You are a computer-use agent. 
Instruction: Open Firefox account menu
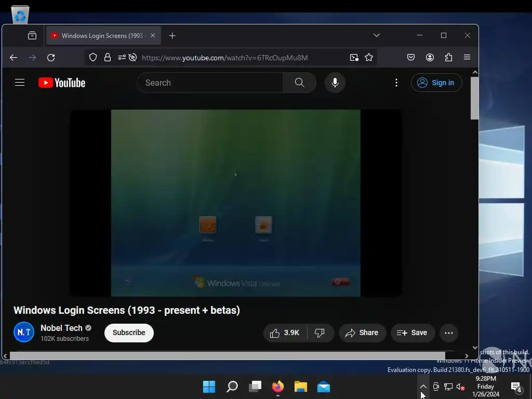point(430,57)
